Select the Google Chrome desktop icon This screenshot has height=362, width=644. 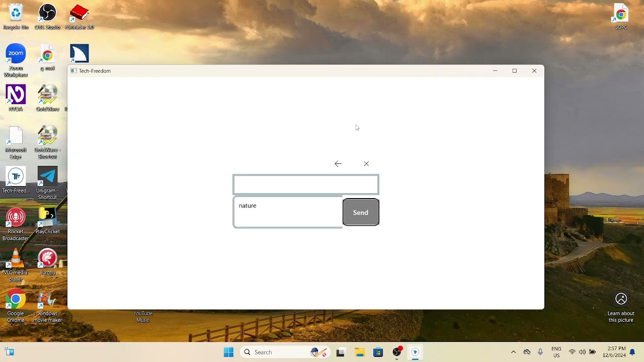pos(16,307)
